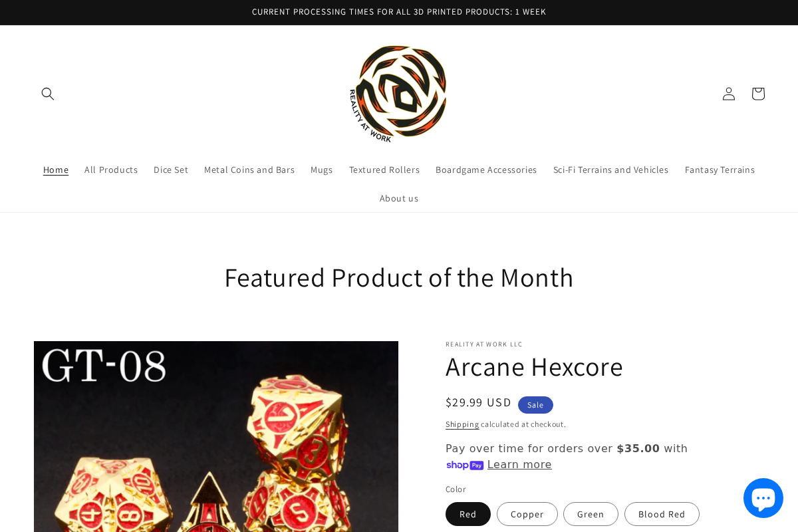
Task: Open the Dice Set menu item
Action: [x=171, y=170]
